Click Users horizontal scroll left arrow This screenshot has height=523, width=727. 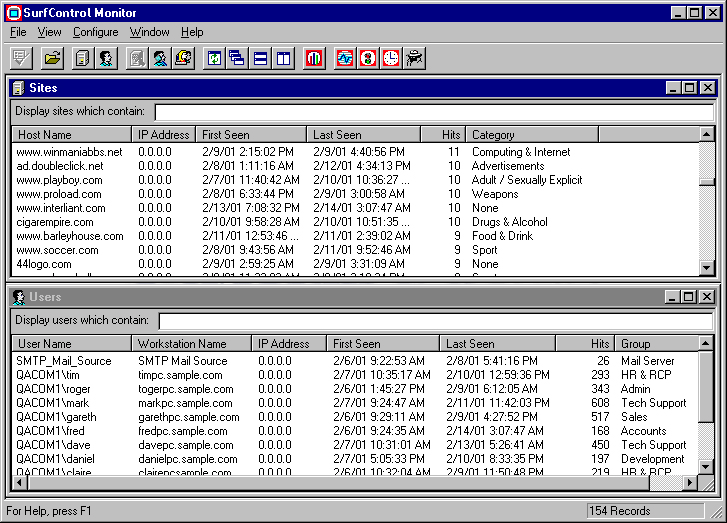pos(19,483)
